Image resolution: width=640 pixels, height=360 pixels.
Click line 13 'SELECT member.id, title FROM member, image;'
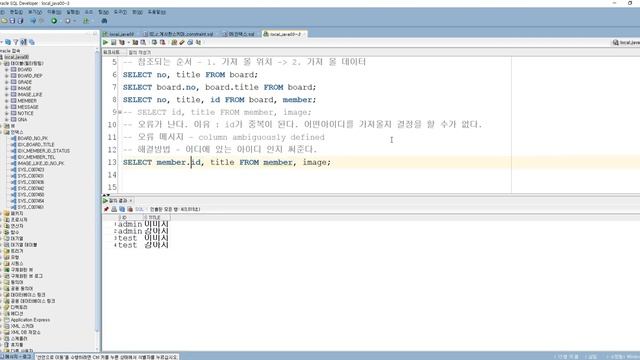click(x=227, y=162)
